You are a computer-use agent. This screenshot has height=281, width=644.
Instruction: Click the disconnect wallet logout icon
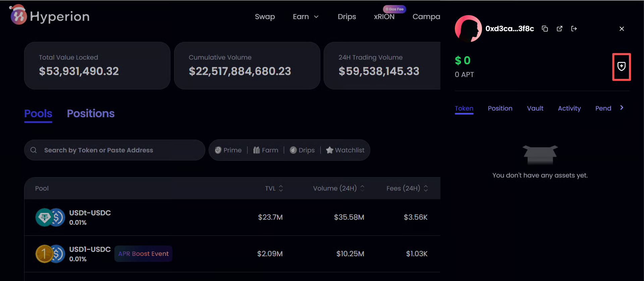pyautogui.click(x=574, y=29)
